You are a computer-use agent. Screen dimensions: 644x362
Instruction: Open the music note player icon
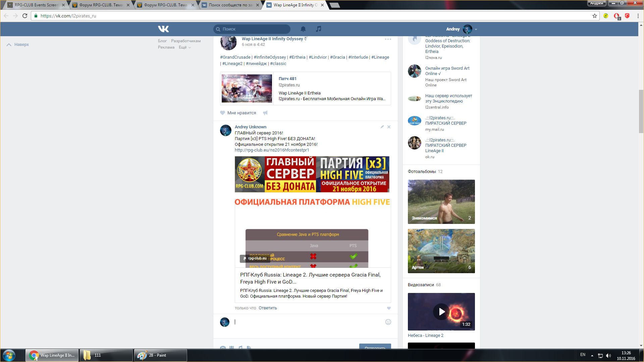pyautogui.click(x=319, y=29)
